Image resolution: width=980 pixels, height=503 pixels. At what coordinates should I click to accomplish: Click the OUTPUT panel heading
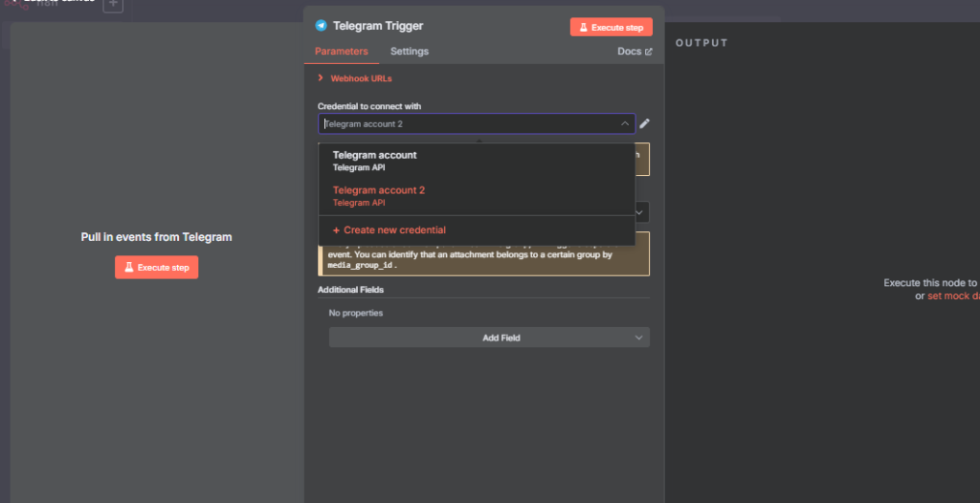click(702, 43)
